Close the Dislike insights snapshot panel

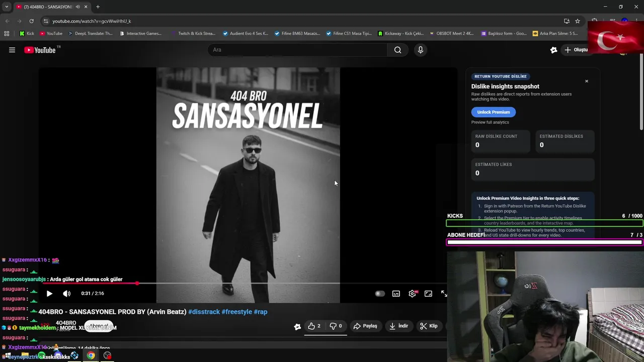click(586, 81)
